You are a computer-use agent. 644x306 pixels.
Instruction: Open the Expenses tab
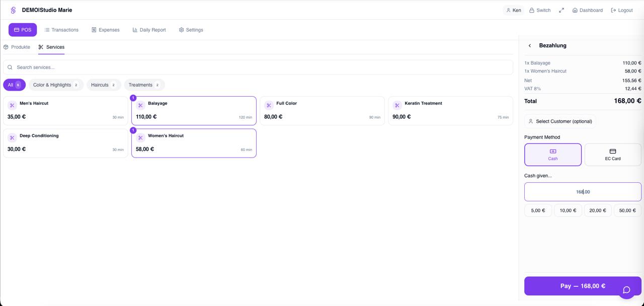106,30
